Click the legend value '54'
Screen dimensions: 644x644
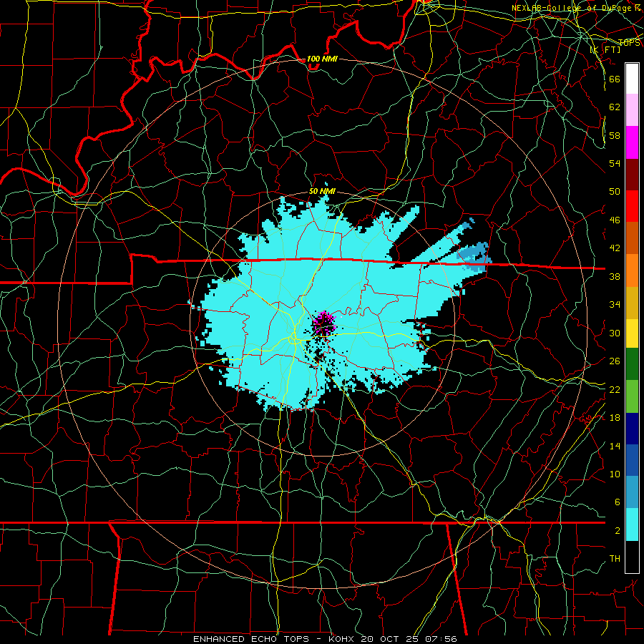pos(615,163)
